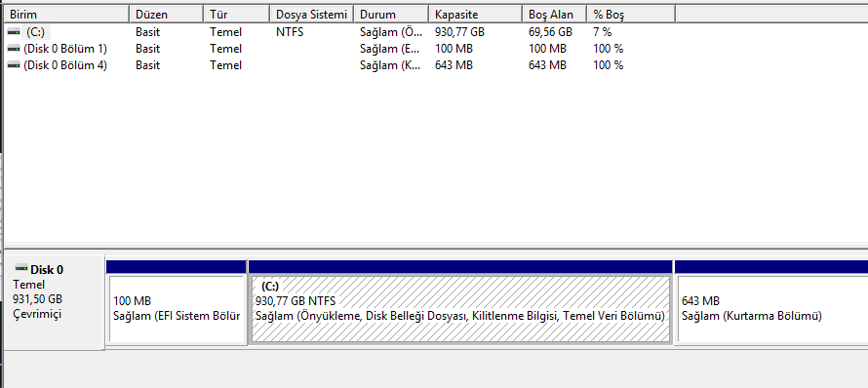The image size is (868, 388).
Task: Click the drive icon beside (C:) volume
Action: point(15,32)
